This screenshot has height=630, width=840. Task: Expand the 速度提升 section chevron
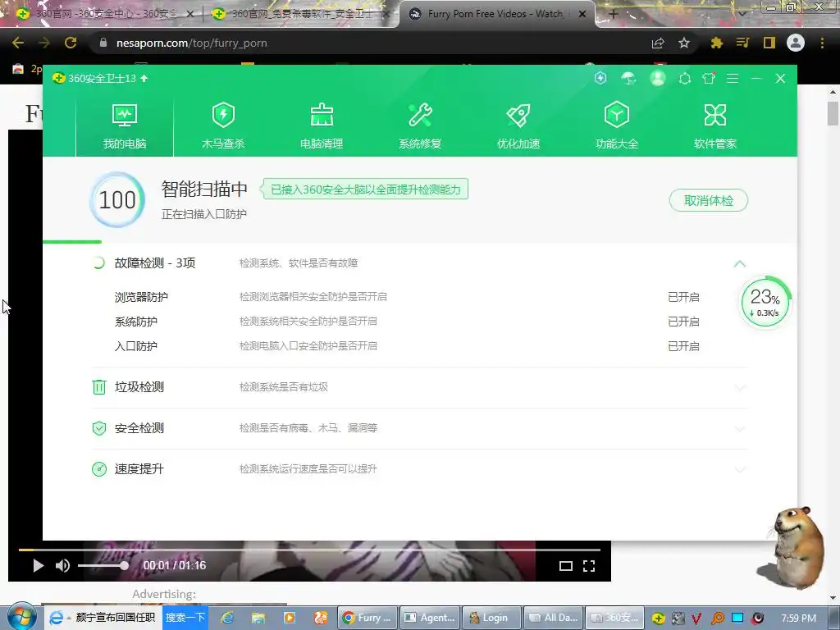coord(739,469)
